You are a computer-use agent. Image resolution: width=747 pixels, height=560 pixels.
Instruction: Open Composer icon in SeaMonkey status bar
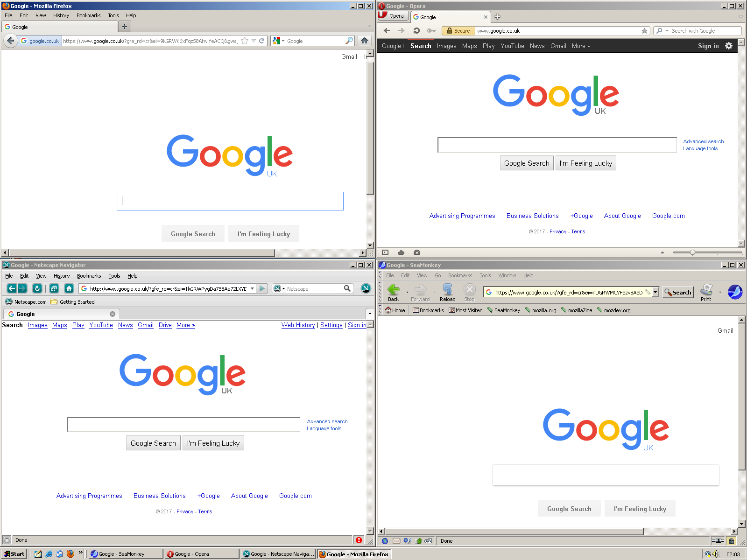(408, 541)
